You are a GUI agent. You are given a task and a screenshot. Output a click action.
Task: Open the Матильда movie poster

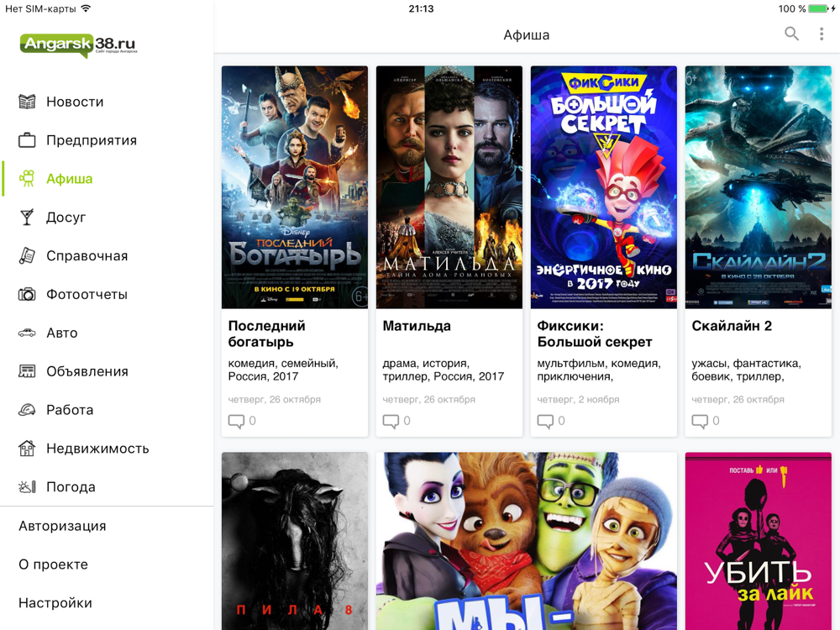click(449, 187)
